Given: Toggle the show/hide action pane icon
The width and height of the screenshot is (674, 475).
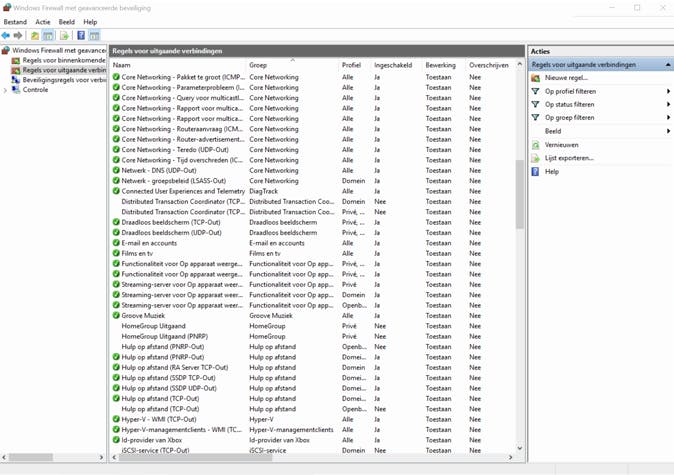Looking at the screenshot, I should click(95, 36).
